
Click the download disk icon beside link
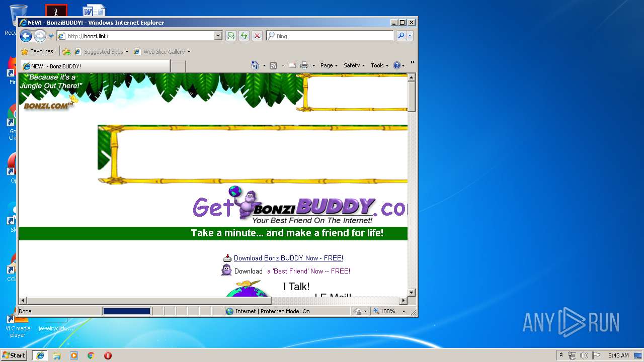point(227,258)
